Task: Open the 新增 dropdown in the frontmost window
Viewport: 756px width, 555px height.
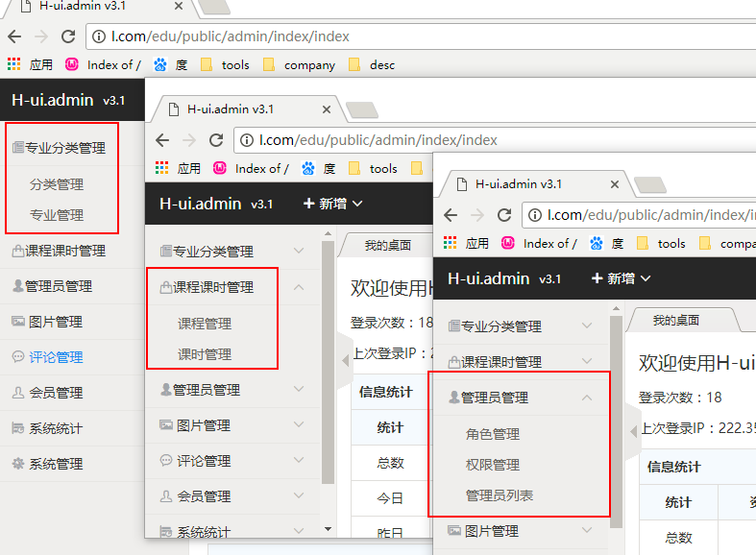Action: click(621, 278)
